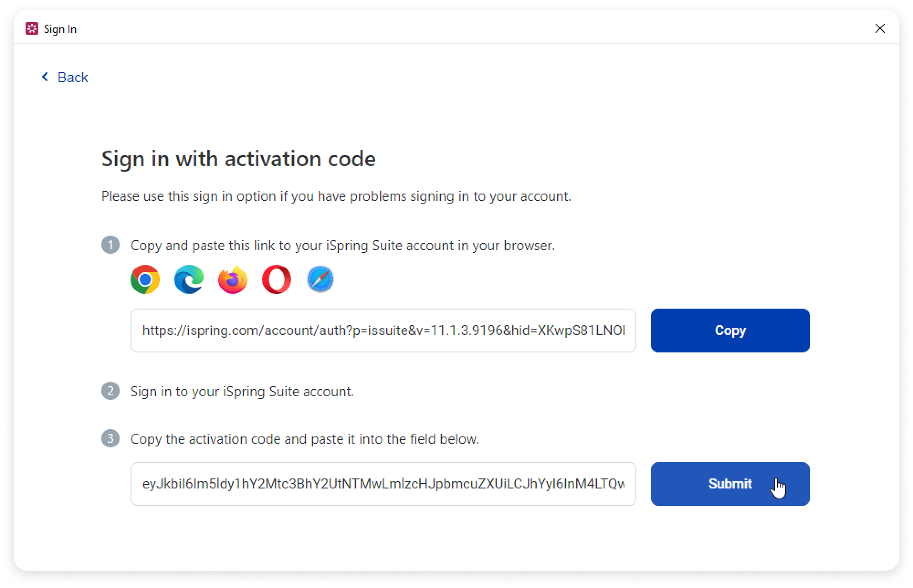Viewport: 913px width, 588px height.
Task: Click the step 3 number badge
Action: point(110,439)
